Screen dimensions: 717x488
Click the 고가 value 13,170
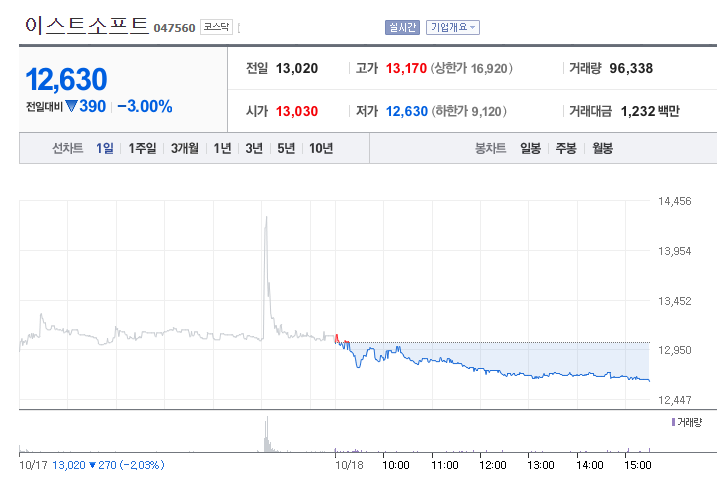click(x=406, y=69)
